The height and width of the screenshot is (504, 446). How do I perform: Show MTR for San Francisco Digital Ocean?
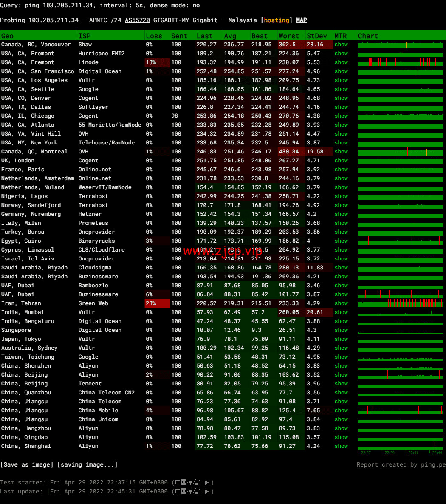click(x=341, y=71)
